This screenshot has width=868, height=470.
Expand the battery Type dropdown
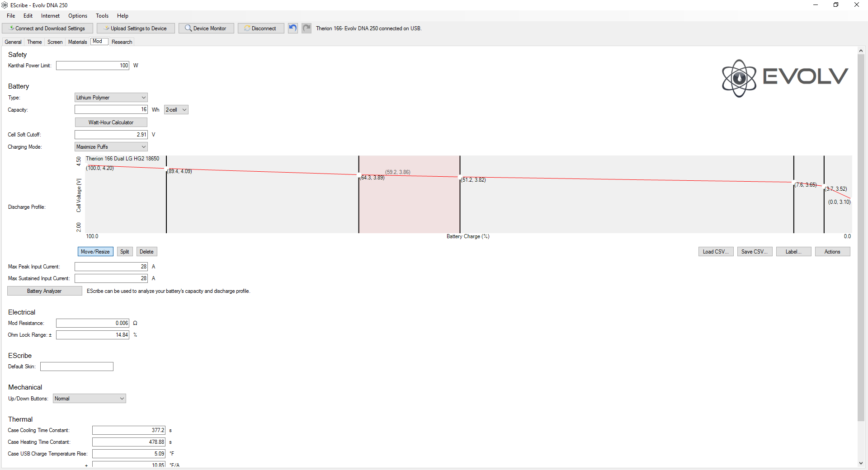[x=111, y=98]
